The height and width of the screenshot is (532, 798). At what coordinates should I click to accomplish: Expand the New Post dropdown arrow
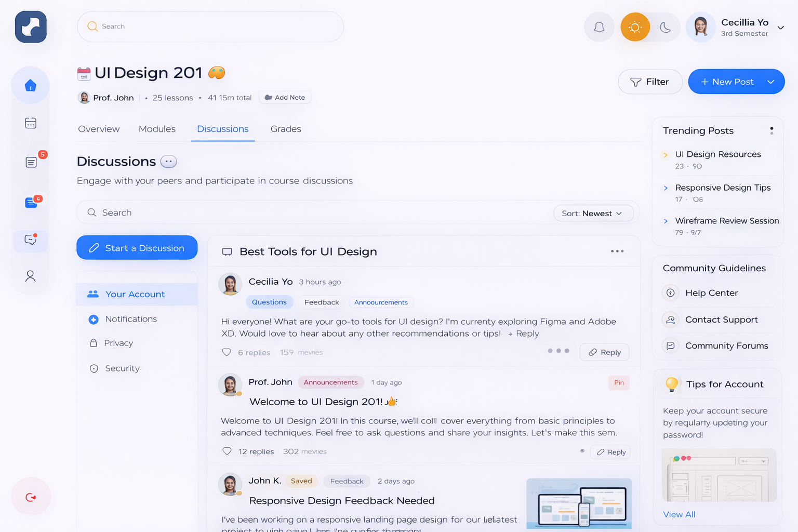coord(771,82)
